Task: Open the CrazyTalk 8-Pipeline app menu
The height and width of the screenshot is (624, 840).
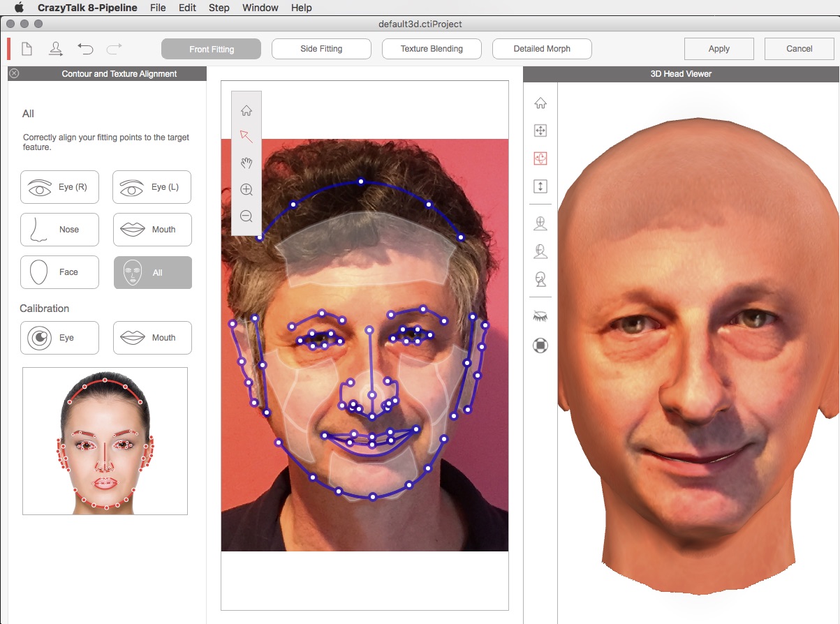Action: point(87,8)
